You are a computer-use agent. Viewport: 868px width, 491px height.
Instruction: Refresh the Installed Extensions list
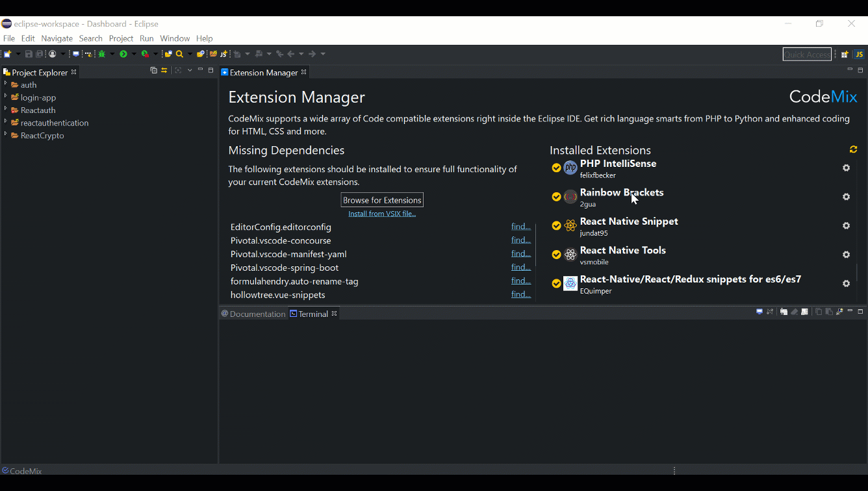click(853, 149)
